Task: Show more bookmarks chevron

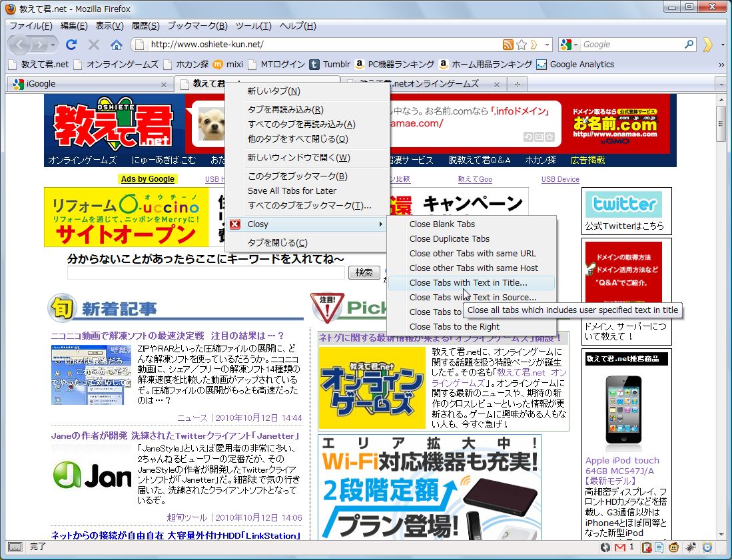Action: 722,65
